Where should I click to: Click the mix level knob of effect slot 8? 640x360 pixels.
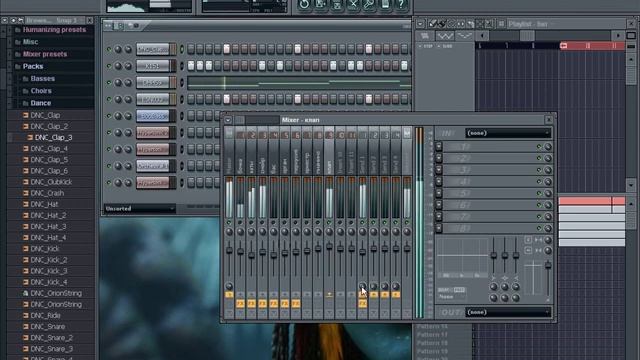pyautogui.click(x=548, y=228)
